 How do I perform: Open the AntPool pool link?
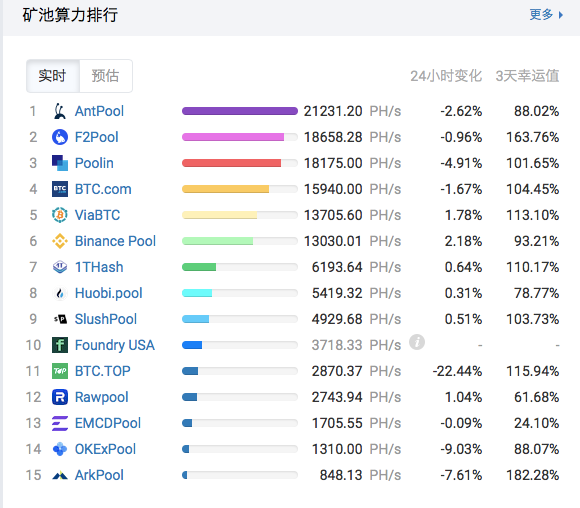point(99,111)
